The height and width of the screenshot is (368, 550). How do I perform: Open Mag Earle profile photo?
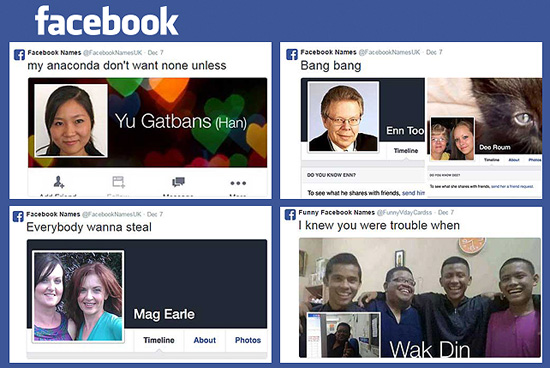pyautogui.click(x=78, y=296)
